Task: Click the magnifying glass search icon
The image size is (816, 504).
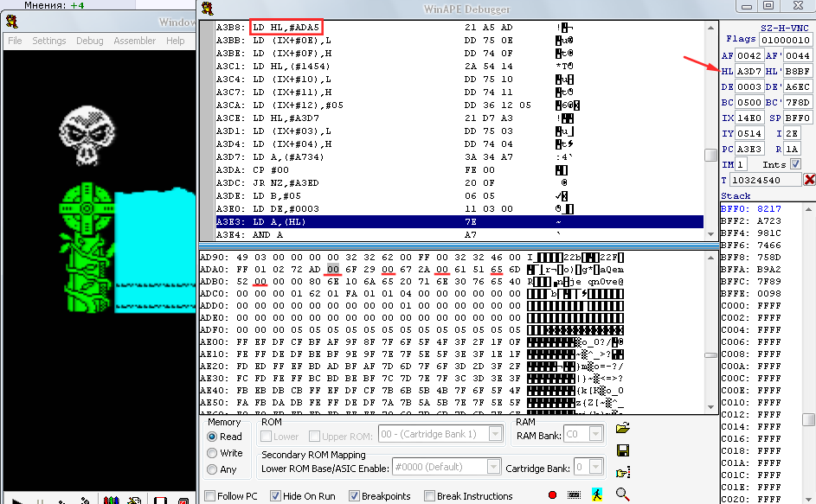Action: point(622,494)
